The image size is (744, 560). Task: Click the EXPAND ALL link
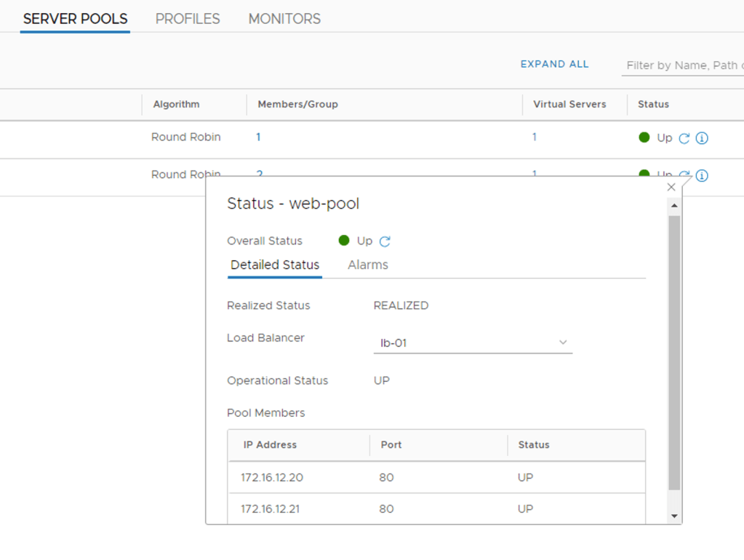tap(554, 64)
